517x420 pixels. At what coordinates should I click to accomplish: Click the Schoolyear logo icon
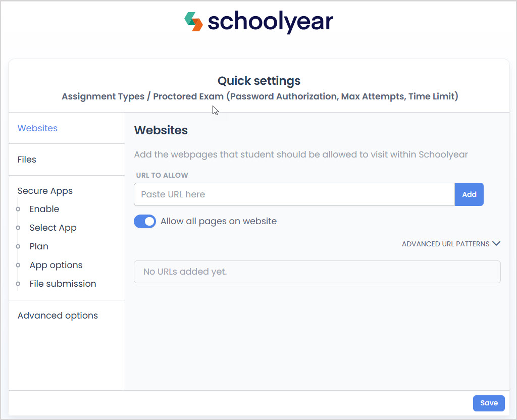pos(193,21)
